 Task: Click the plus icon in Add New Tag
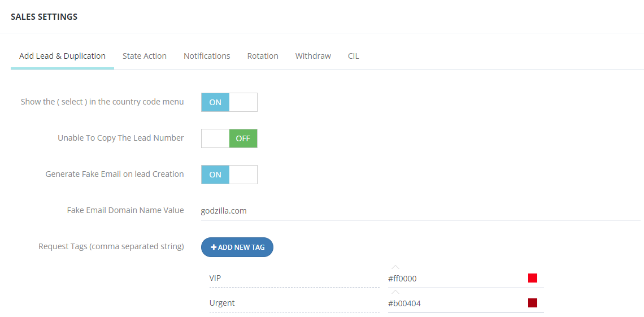[x=214, y=247]
